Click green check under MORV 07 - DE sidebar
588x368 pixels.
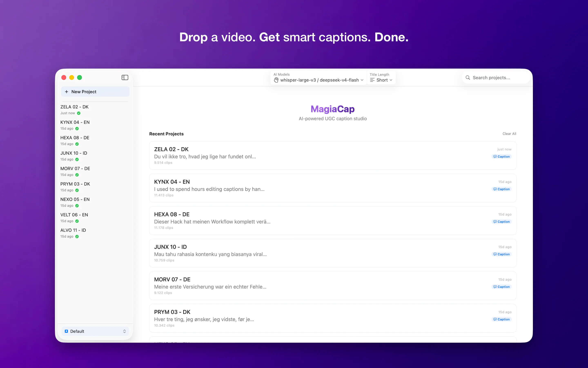tap(77, 175)
